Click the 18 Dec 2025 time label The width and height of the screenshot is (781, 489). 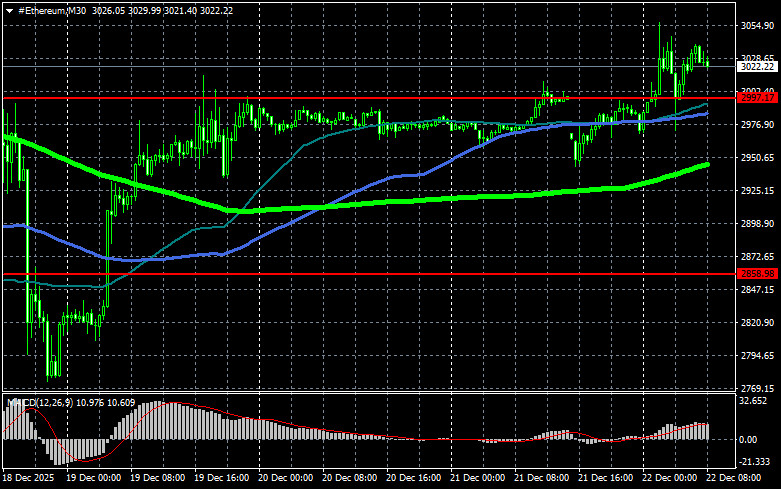pos(28,478)
